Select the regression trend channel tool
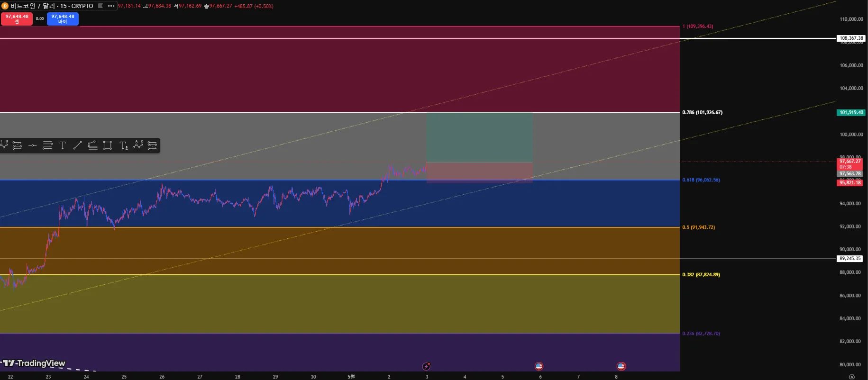 92,145
